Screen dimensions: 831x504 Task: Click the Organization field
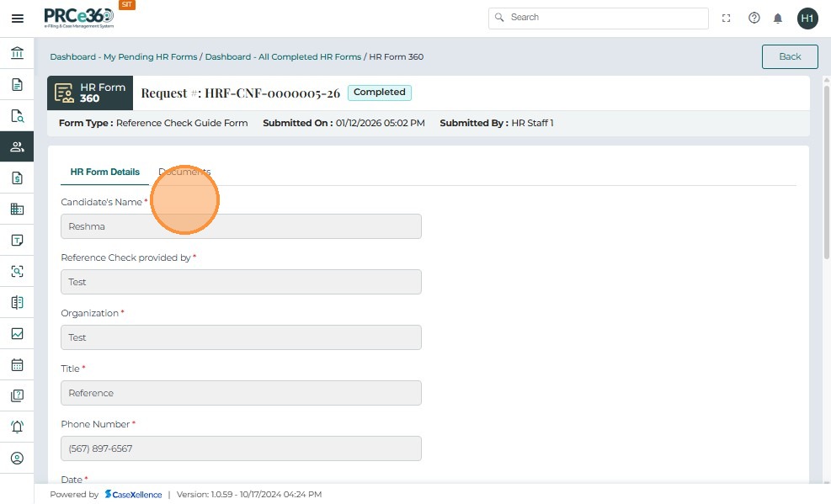[241, 337]
